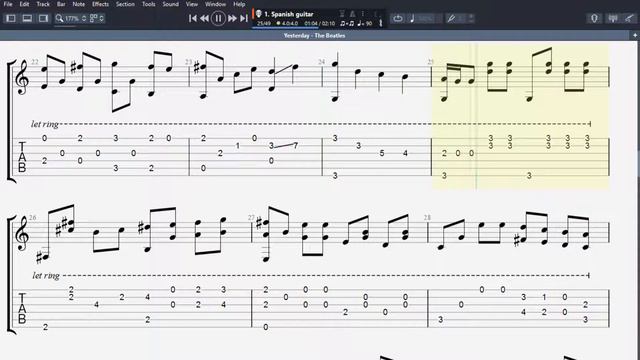640x360 pixels.
Task: Click bar number 28 marker
Action: click(427, 218)
